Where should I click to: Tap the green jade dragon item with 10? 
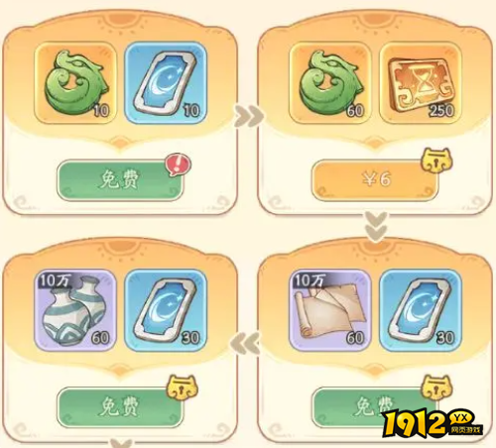click(x=75, y=82)
